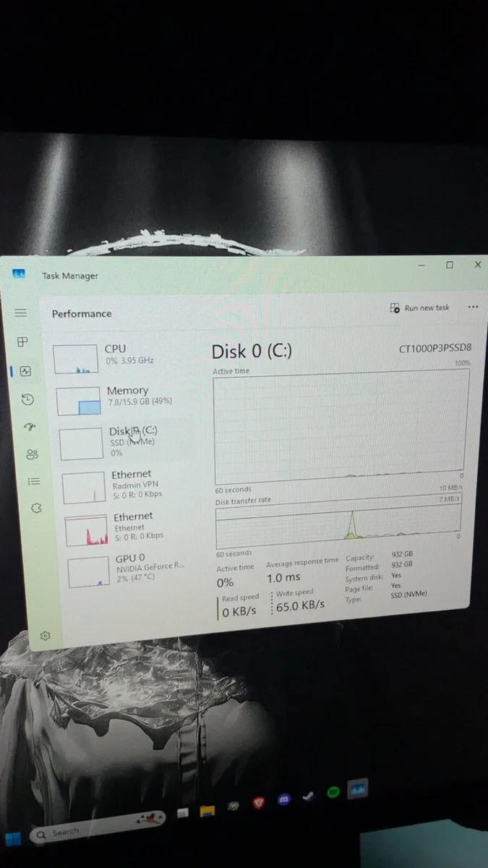Image resolution: width=488 pixels, height=868 pixels.
Task: Open Steam from the taskbar
Action: pos(309,796)
